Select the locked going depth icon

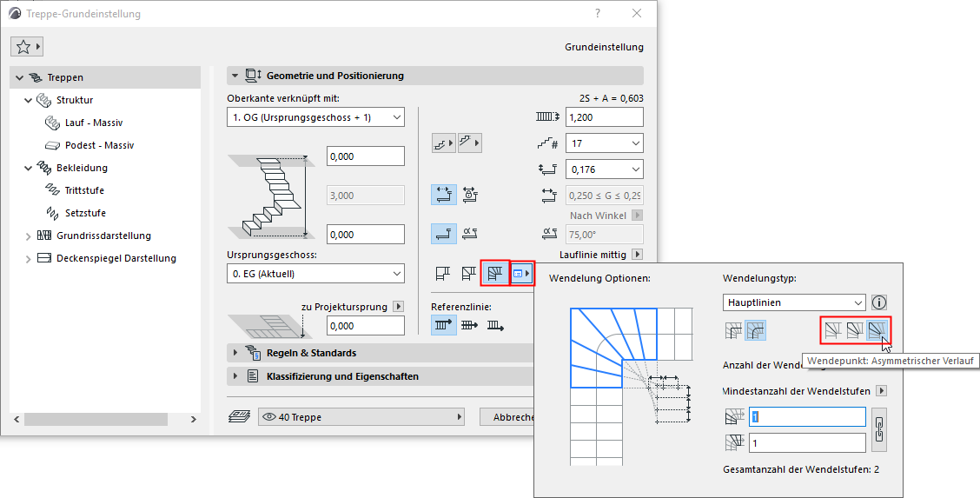click(x=471, y=195)
